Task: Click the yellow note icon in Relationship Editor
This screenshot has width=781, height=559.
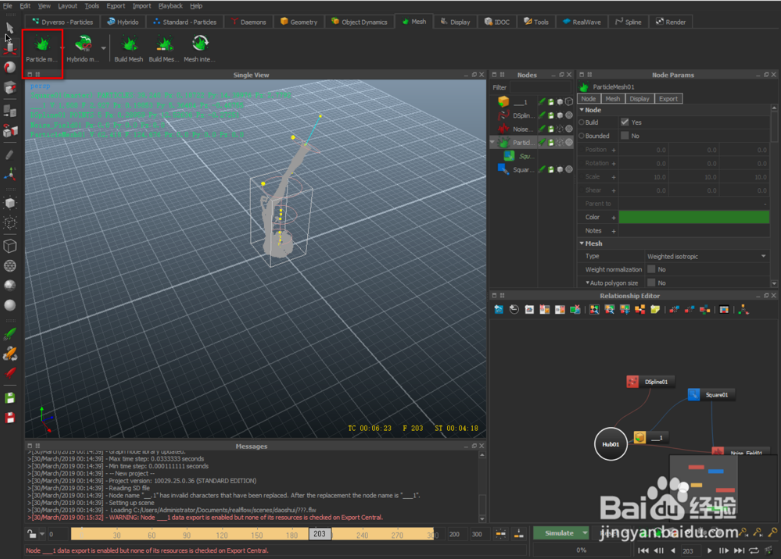Action: coord(655,310)
